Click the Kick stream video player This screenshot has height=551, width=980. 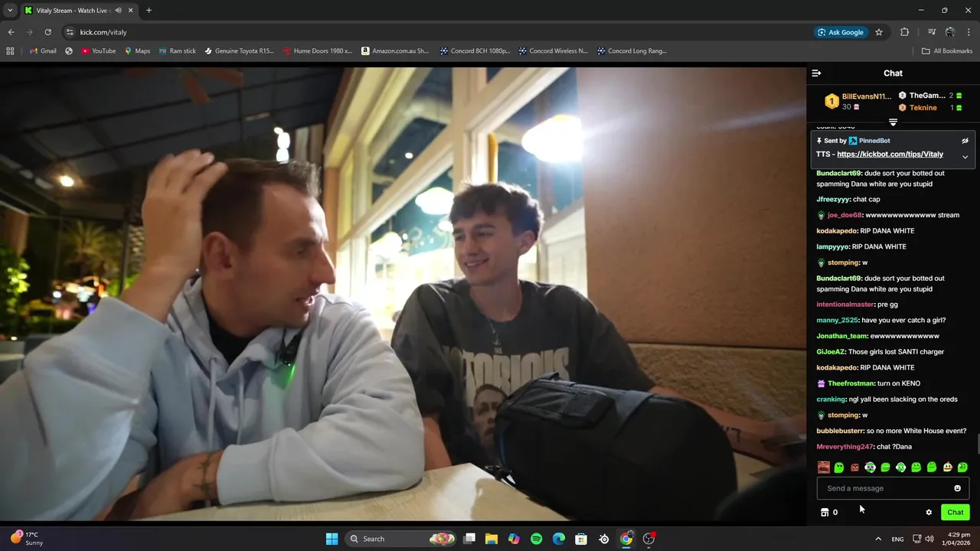[x=403, y=294]
